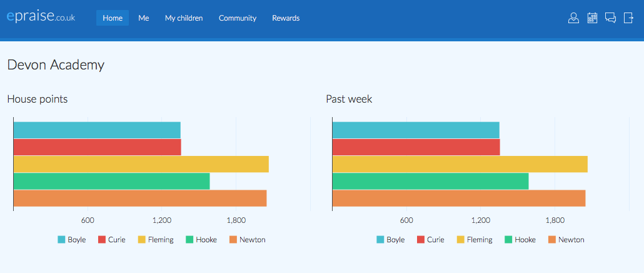Click blue Boyle bar in Past week chart
The image size is (644, 273).
415,130
